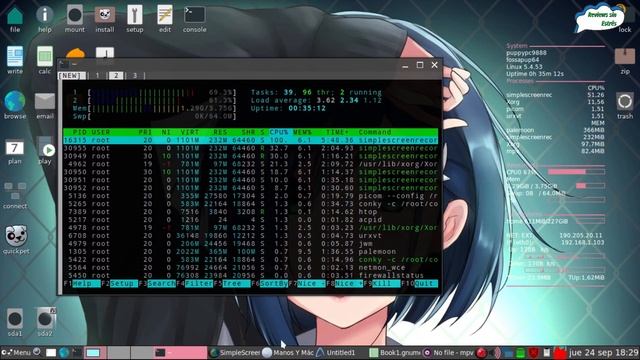The height and width of the screenshot is (360, 640).
Task: Select the htop process row
Action: pyautogui.click(x=251, y=212)
